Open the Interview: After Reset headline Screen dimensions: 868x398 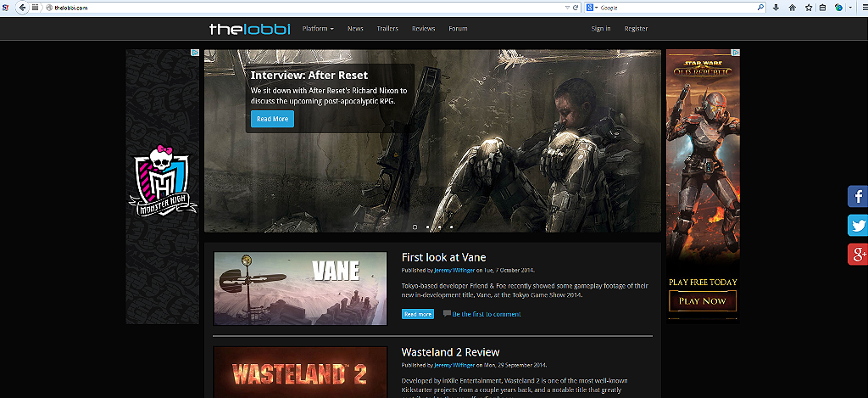(x=309, y=76)
